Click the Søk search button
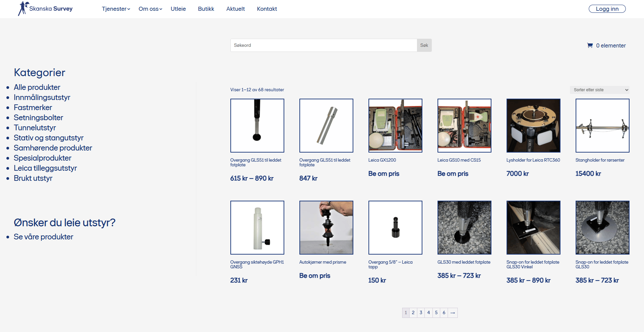This screenshot has height=332, width=644. pyautogui.click(x=424, y=45)
